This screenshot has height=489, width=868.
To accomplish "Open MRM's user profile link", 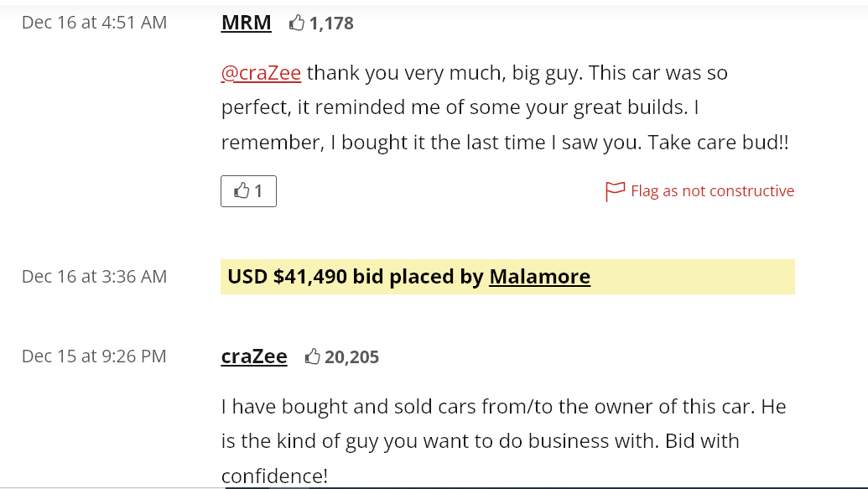I will [x=246, y=23].
